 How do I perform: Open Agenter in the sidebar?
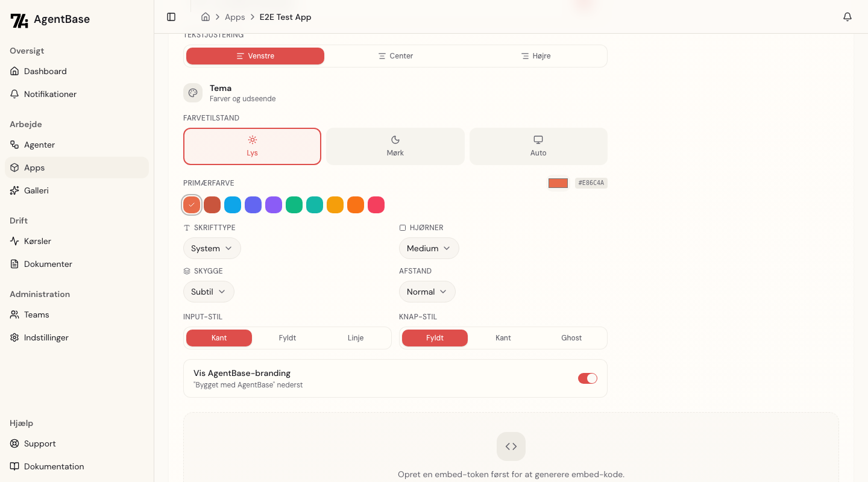(x=39, y=145)
